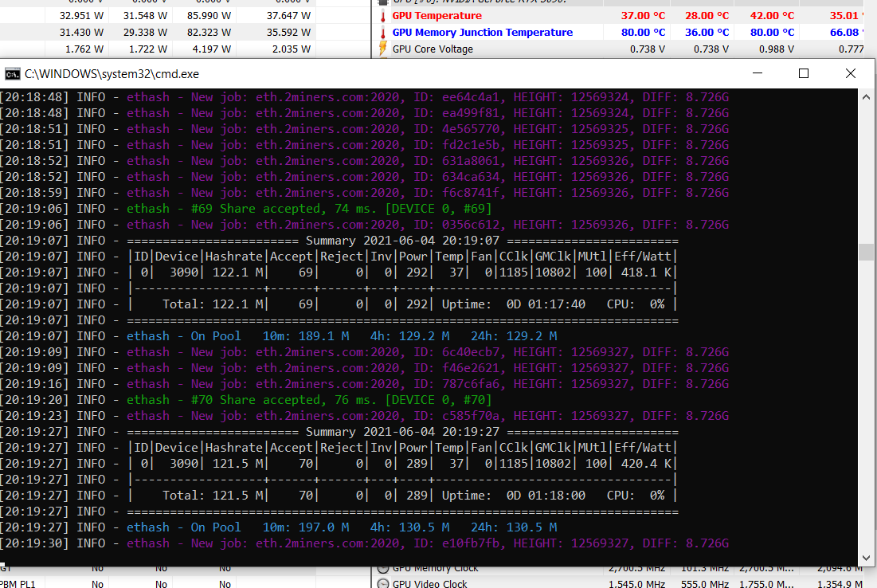Image resolution: width=877 pixels, height=588 pixels.
Task: Click the '#69 Share accepted, 74 ms' line
Action: point(246,209)
